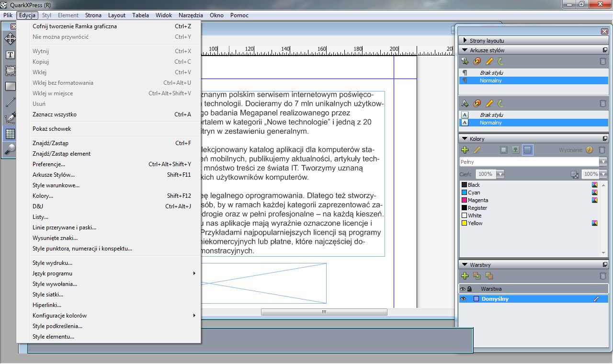Viewport: 613px width, 364px height.
Task: Select Brak stylu paragraph style
Action: [x=534, y=73]
